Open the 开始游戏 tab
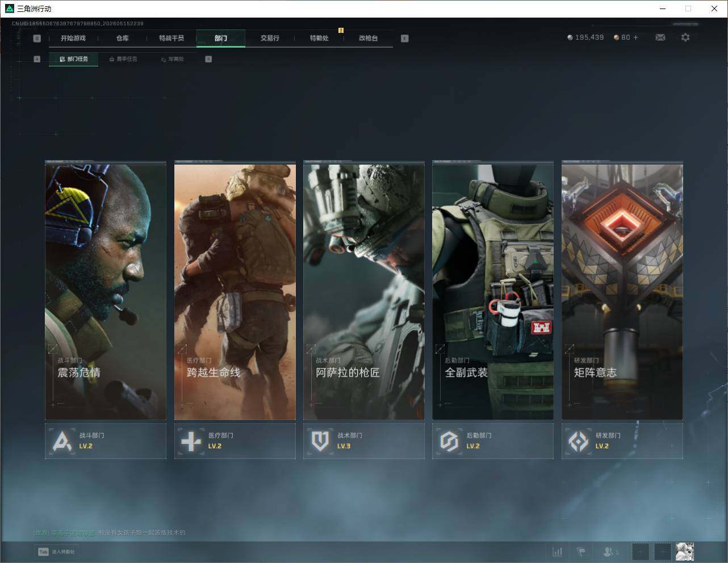The height and width of the screenshot is (563, 728). [x=73, y=38]
